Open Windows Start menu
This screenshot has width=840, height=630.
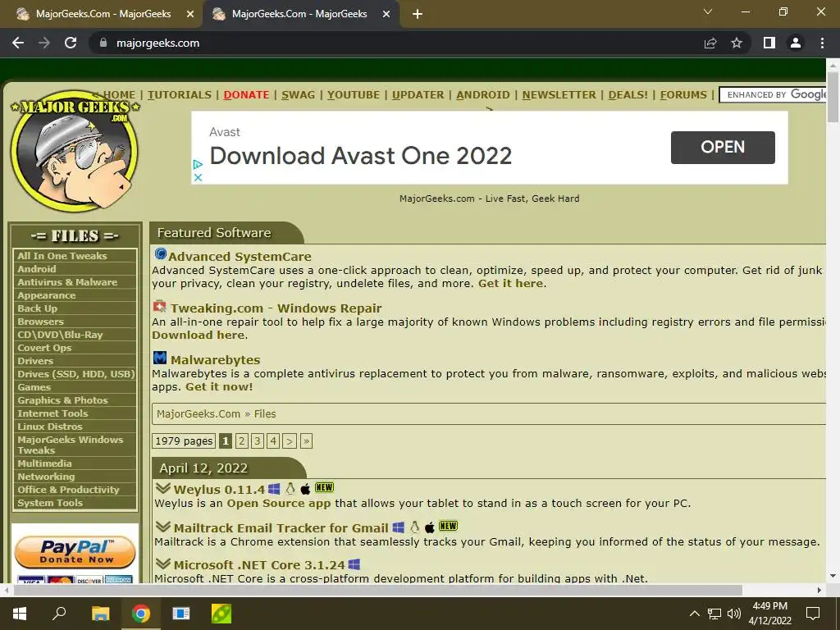click(x=20, y=614)
